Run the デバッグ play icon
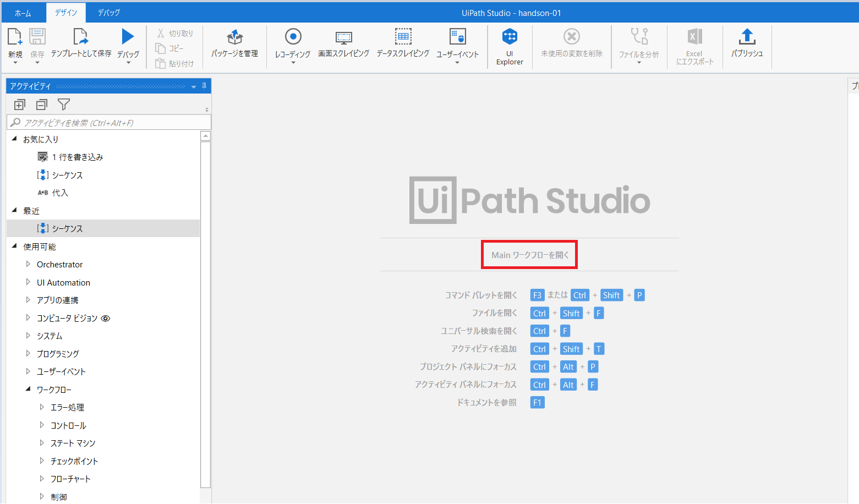 [128, 37]
